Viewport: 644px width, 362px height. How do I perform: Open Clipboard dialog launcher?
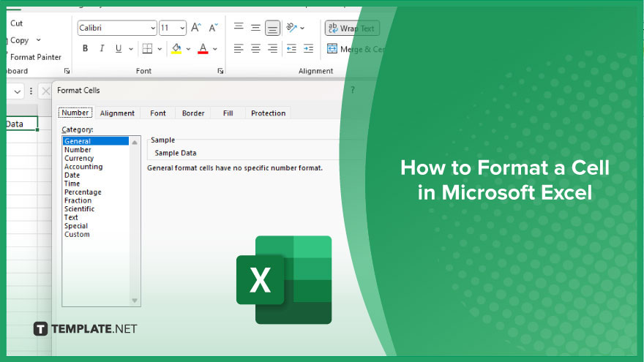coord(67,71)
